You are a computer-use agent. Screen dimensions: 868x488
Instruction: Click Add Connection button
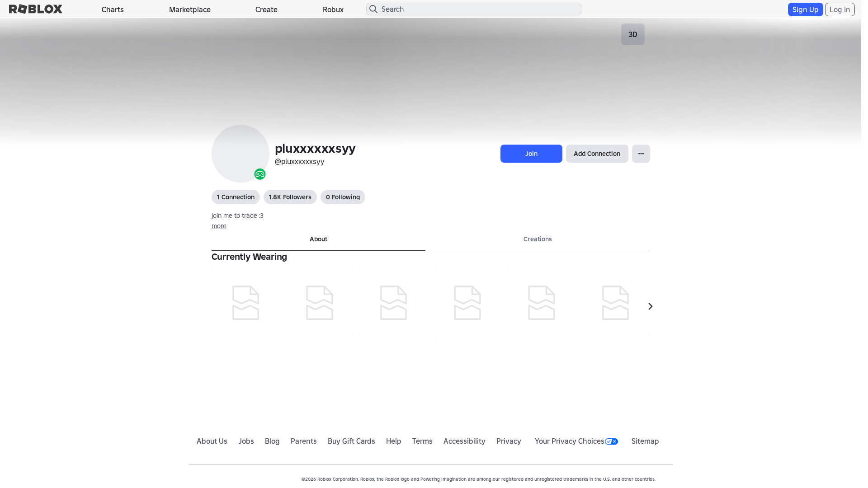[x=597, y=154]
